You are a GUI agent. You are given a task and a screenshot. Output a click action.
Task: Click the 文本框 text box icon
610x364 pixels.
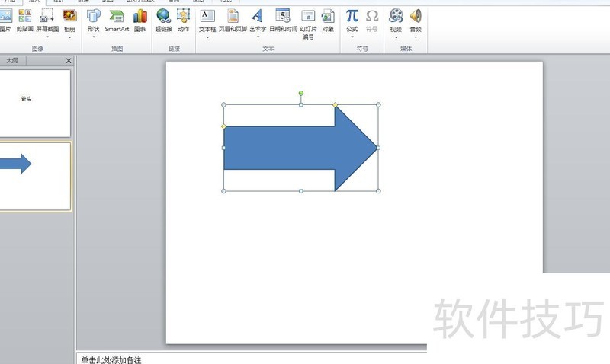point(207,16)
